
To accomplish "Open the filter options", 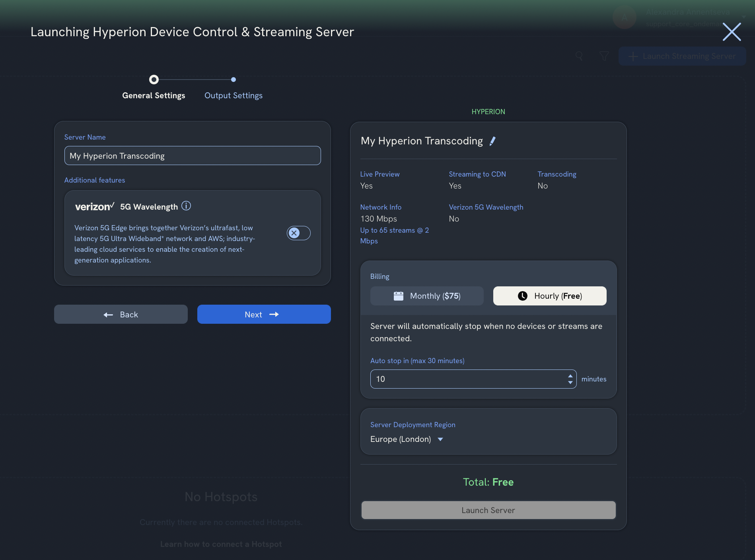I will [604, 56].
